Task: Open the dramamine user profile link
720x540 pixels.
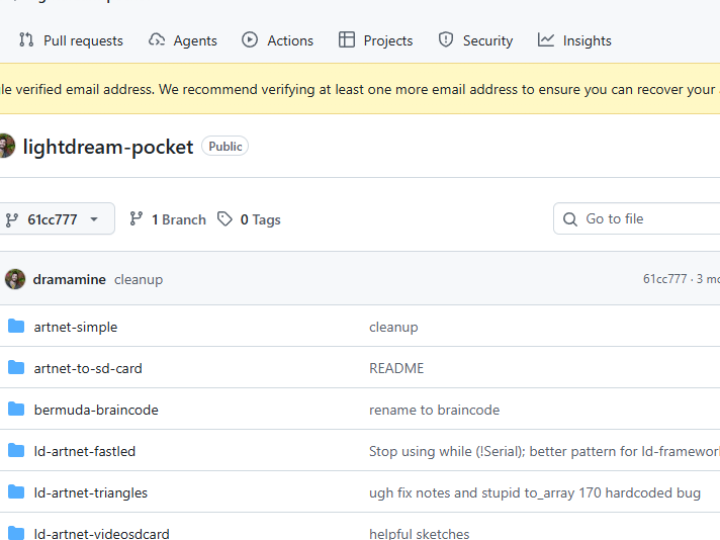Action: (69, 279)
